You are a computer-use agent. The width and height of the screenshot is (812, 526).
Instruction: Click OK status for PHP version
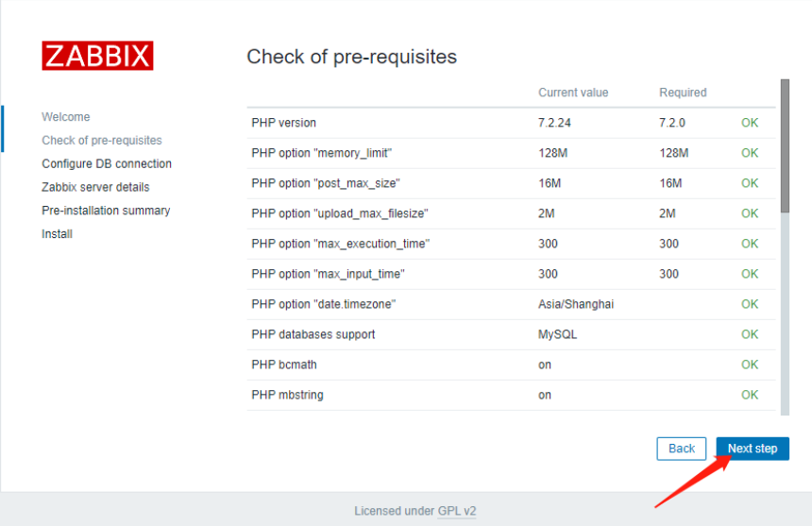click(x=750, y=123)
